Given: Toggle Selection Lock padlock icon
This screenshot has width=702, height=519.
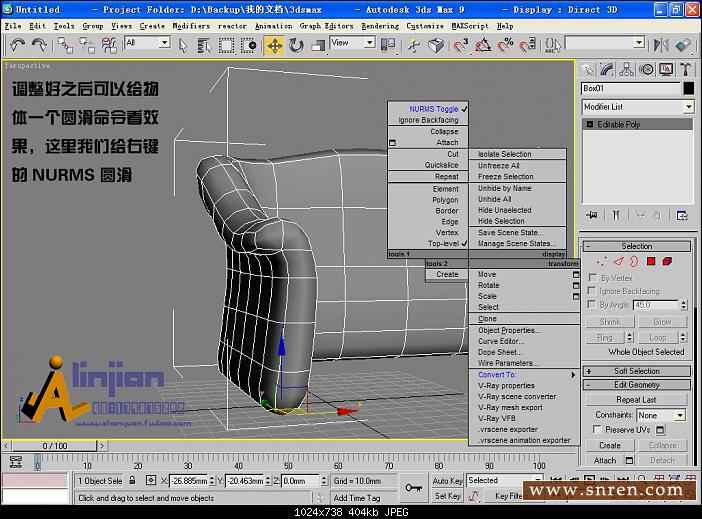Looking at the screenshot, I should coord(132,480).
